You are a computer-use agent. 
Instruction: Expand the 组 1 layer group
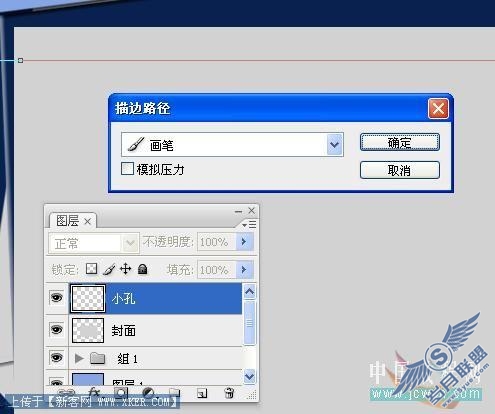[79, 358]
